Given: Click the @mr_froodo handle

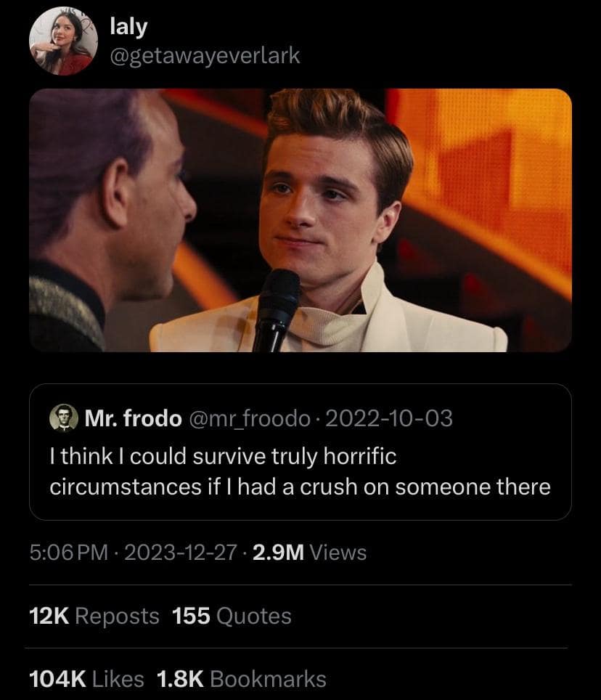Looking at the screenshot, I should coord(250,418).
